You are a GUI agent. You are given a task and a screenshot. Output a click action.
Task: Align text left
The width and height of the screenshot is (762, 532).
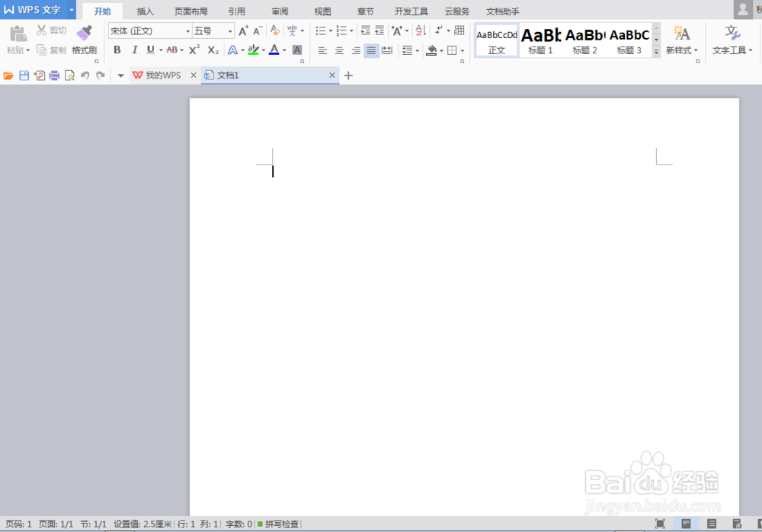coord(322,50)
